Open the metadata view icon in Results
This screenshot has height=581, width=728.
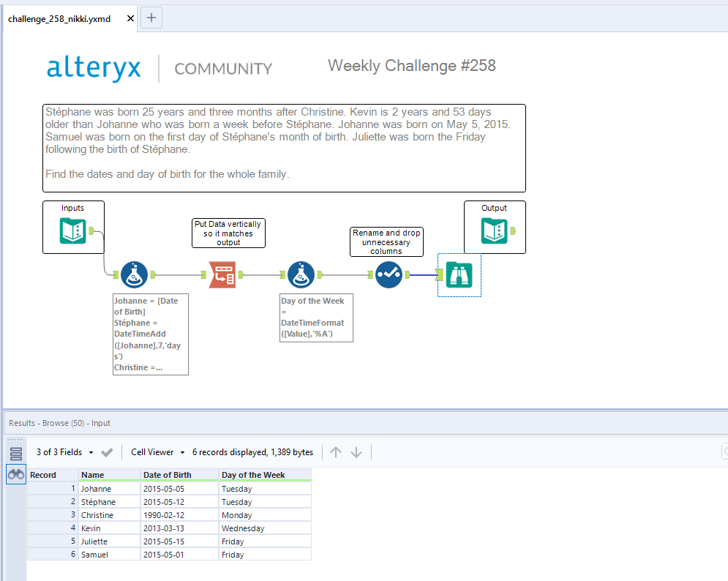pyautogui.click(x=16, y=454)
